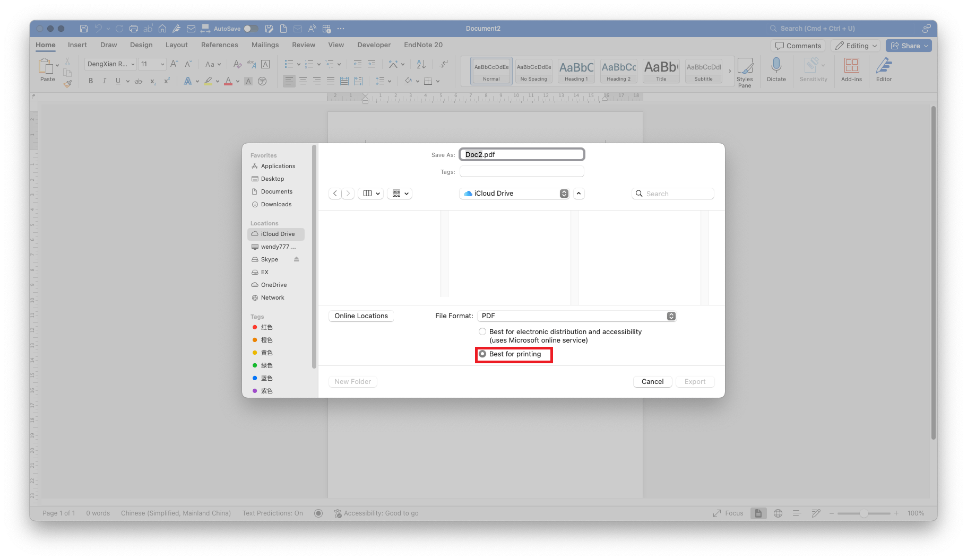
Task: Click the Format Painter brush icon
Action: (67, 83)
